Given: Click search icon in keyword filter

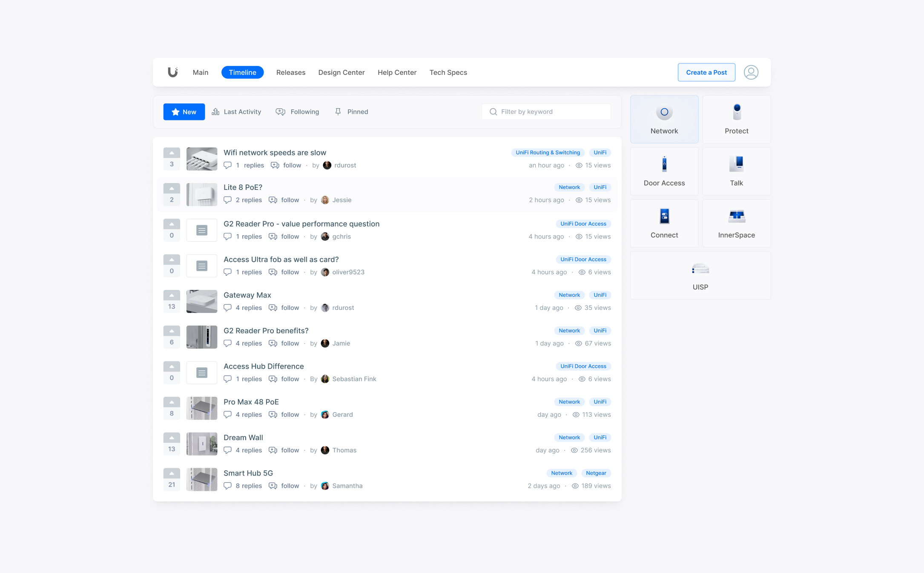Looking at the screenshot, I should pyautogui.click(x=493, y=112).
